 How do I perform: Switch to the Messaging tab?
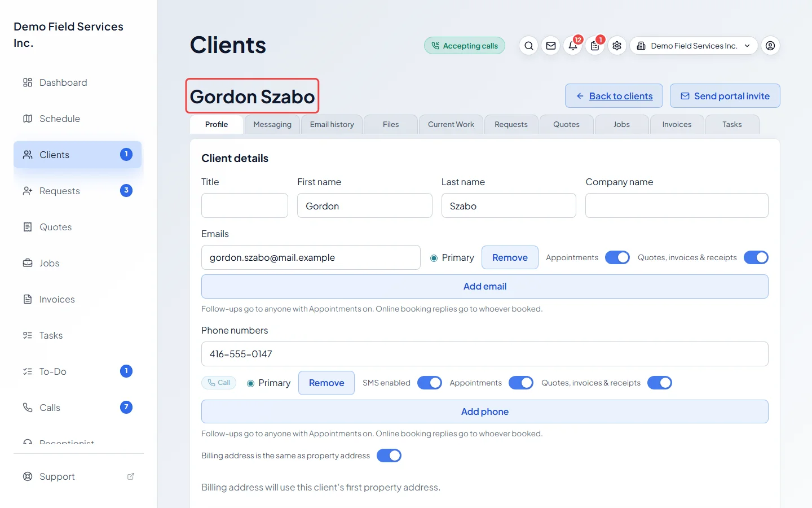pyautogui.click(x=272, y=124)
